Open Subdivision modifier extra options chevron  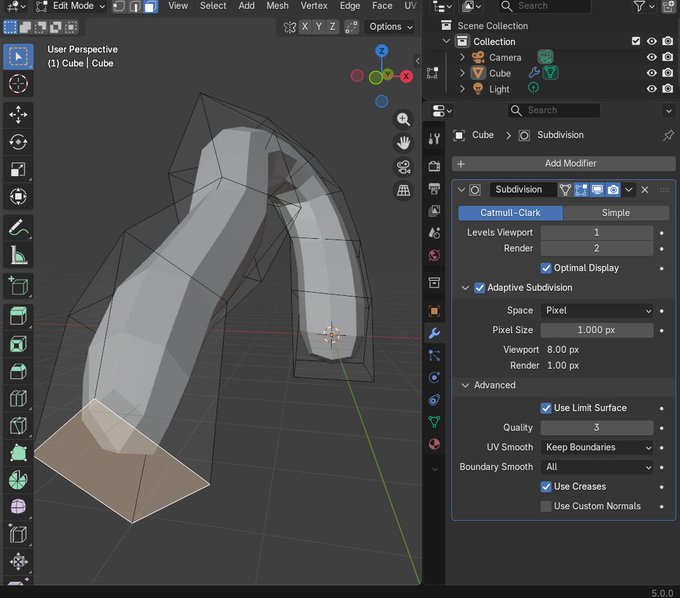628,190
